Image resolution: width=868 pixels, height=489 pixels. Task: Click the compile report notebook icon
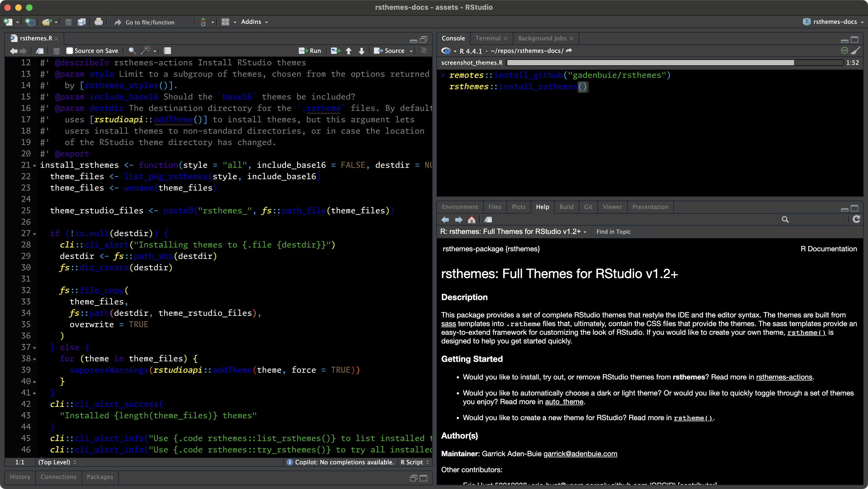coord(167,50)
